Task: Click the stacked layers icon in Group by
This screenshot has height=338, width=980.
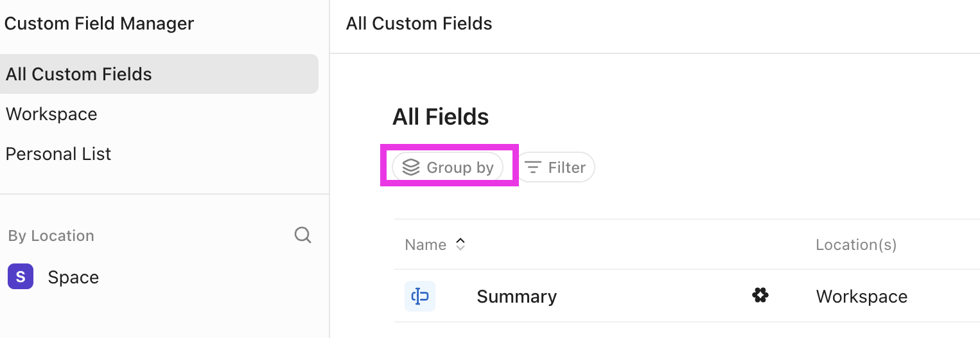Action: (411, 167)
